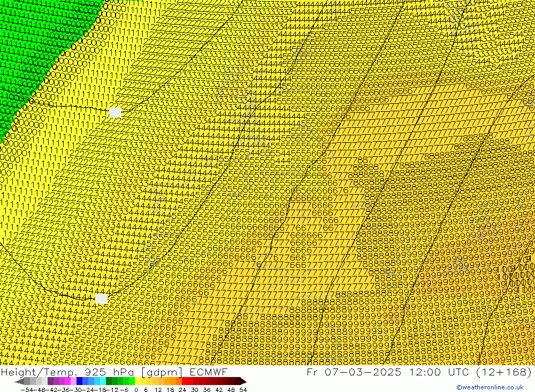Screen dimensions: 535x392
Task: Click the '(12+168)' forecast offset text
Action: (503, 372)
